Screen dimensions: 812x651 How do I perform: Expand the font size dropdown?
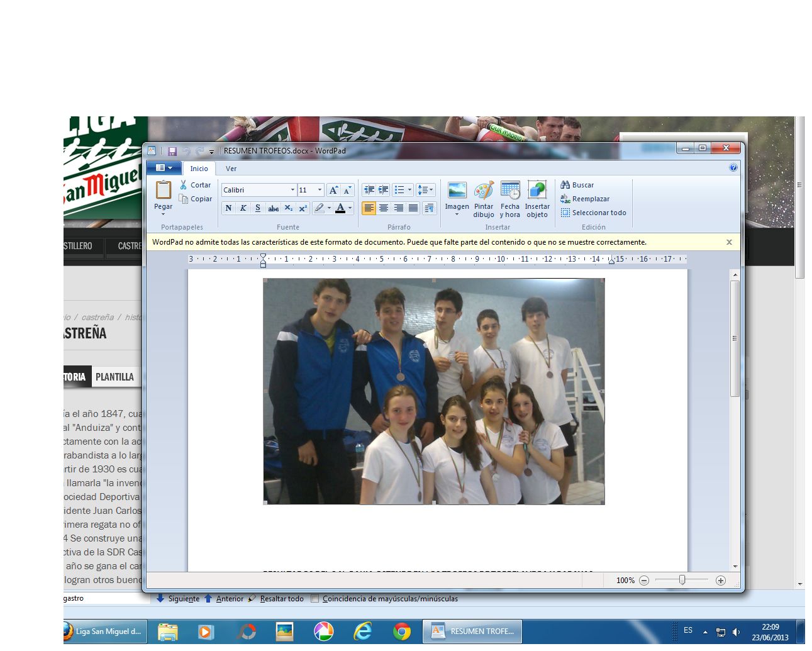click(x=320, y=190)
